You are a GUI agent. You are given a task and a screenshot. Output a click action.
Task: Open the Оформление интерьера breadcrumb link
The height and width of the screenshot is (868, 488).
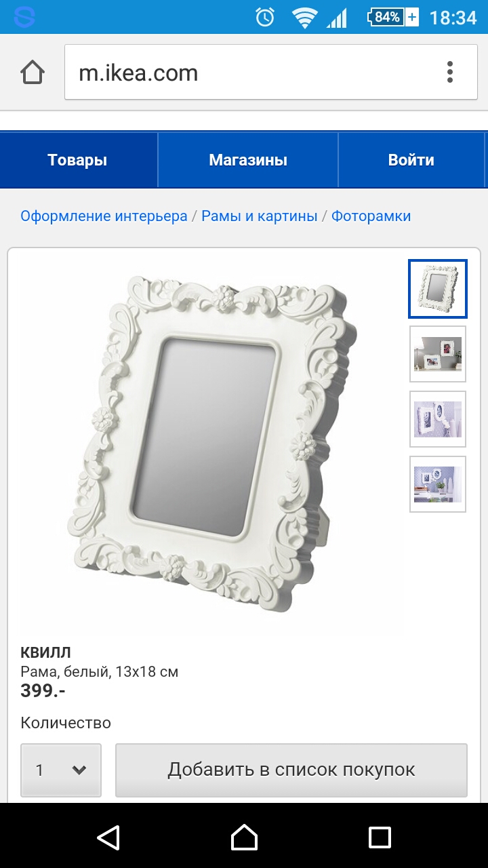[104, 216]
